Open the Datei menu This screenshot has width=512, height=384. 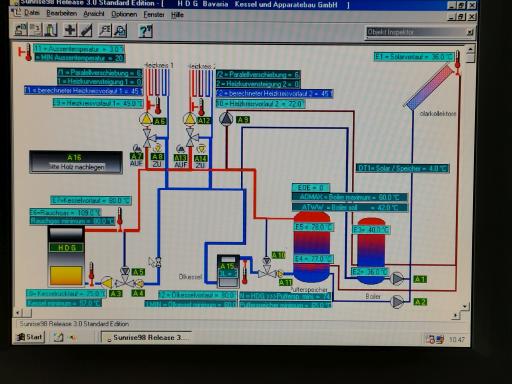32,13
